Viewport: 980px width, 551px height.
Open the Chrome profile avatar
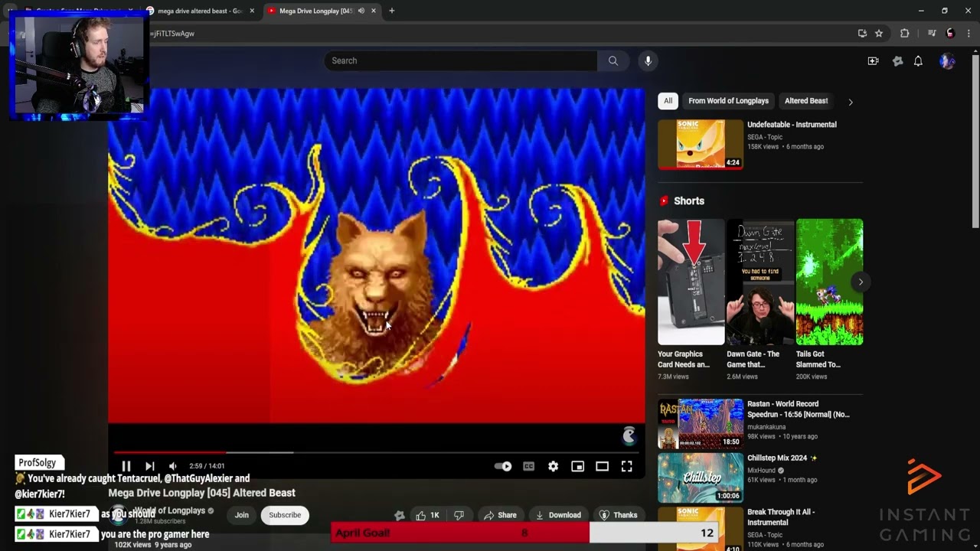point(951,34)
